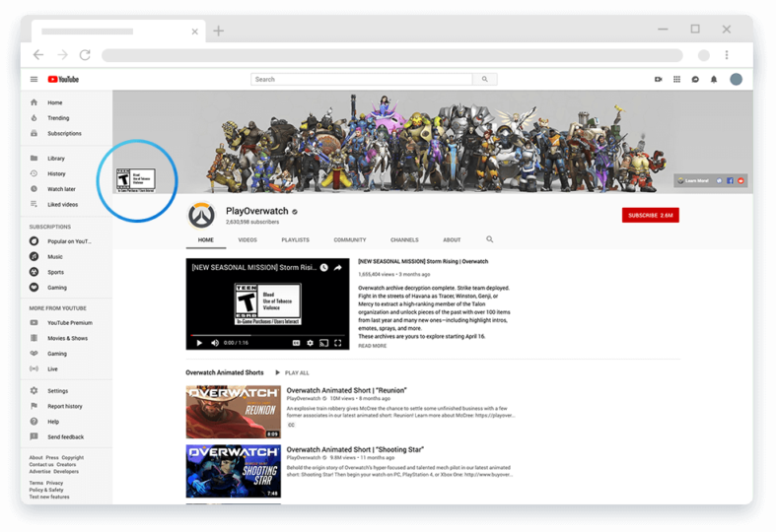Switch to the COMMUNITY tab
The height and width of the screenshot is (532, 776).
[x=350, y=239]
